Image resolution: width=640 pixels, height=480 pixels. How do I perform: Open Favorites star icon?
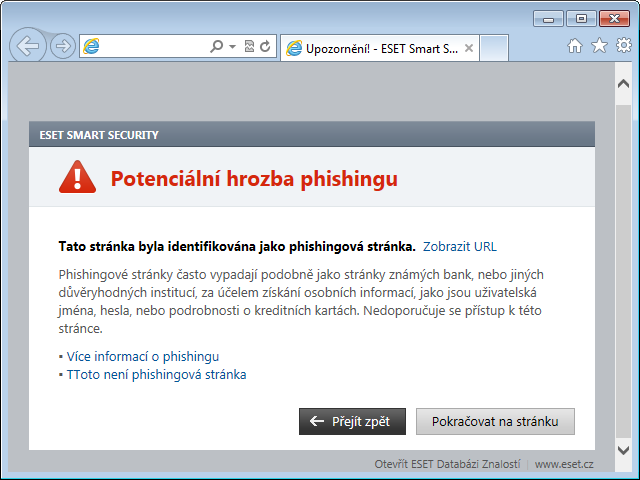pyautogui.click(x=599, y=45)
